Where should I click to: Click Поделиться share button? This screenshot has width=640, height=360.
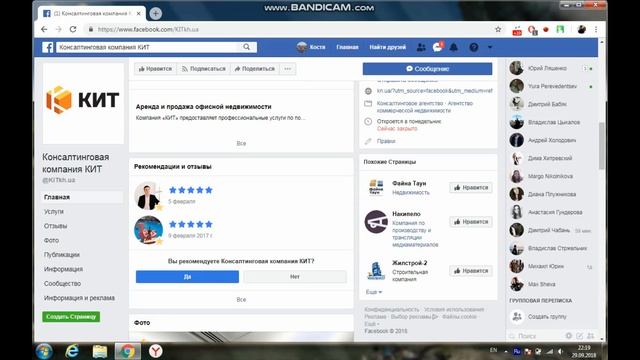pyautogui.click(x=255, y=69)
